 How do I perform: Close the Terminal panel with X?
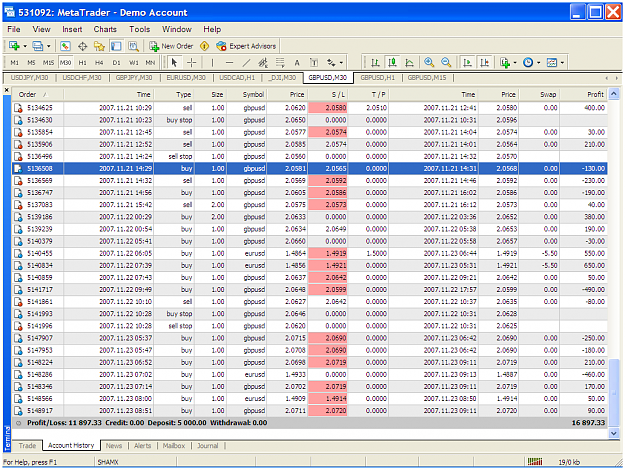[7, 91]
